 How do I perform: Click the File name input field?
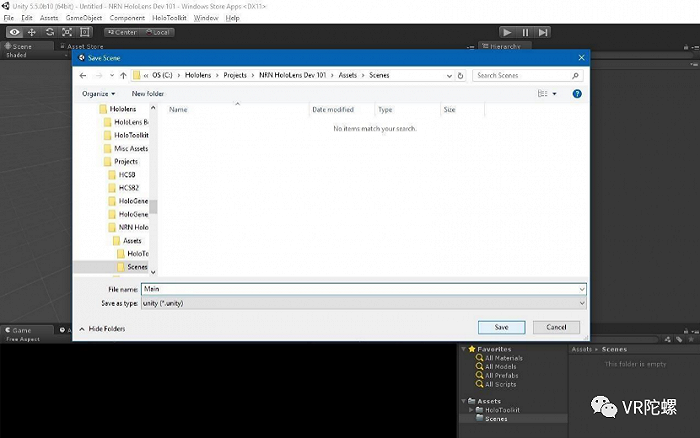coord(360,289)
